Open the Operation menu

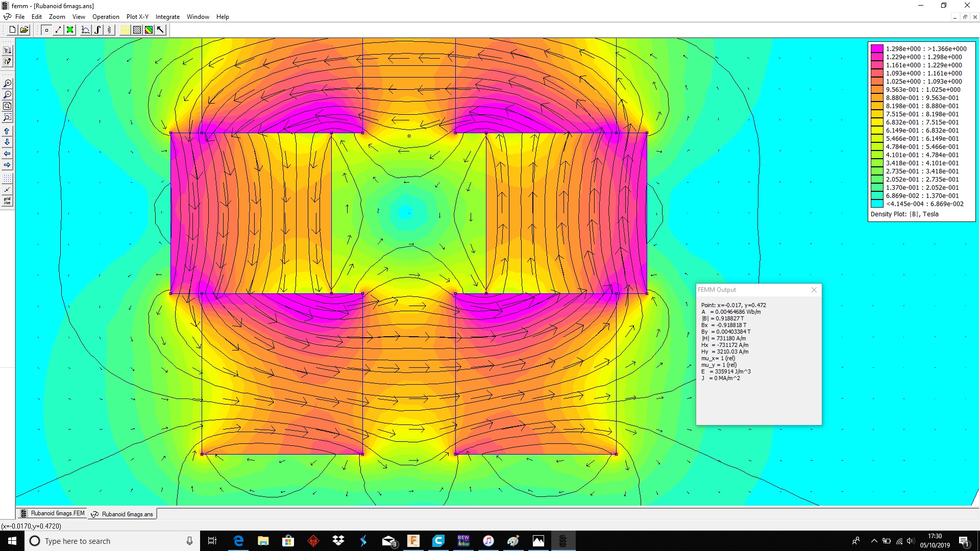point(106,17)
